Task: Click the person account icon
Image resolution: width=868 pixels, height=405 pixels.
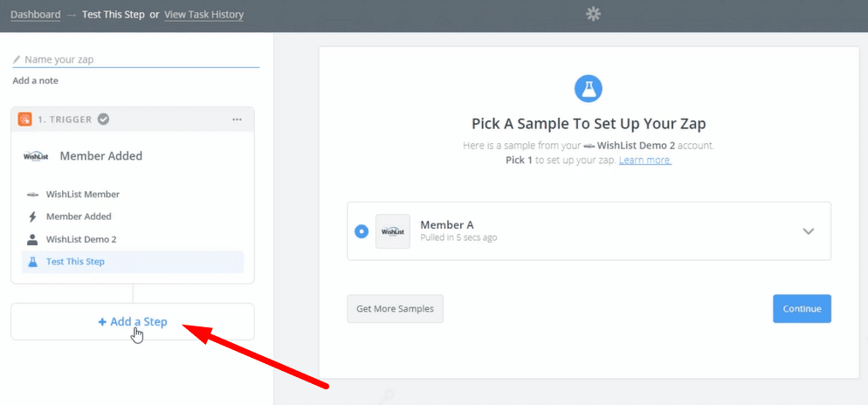Action: pyautogui.click(x=32, y=239)
